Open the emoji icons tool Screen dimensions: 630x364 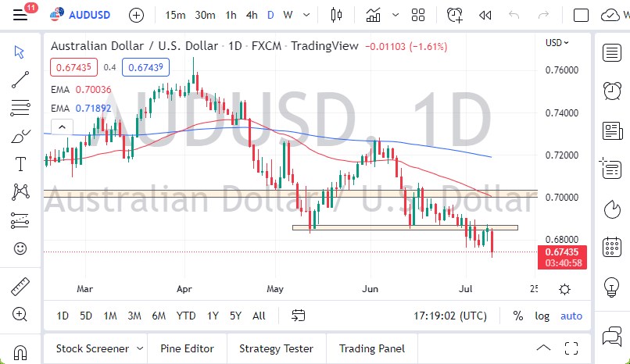click(21, 248)
